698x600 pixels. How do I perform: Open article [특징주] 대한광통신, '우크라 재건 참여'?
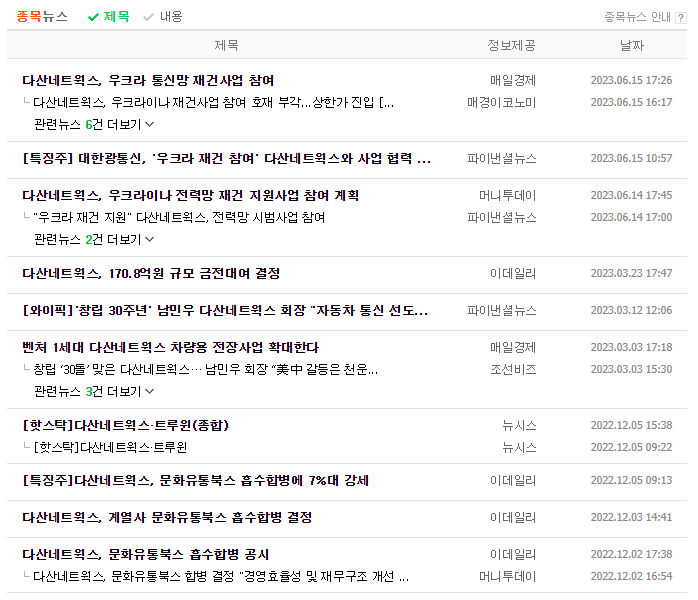(x=227, y=158)
